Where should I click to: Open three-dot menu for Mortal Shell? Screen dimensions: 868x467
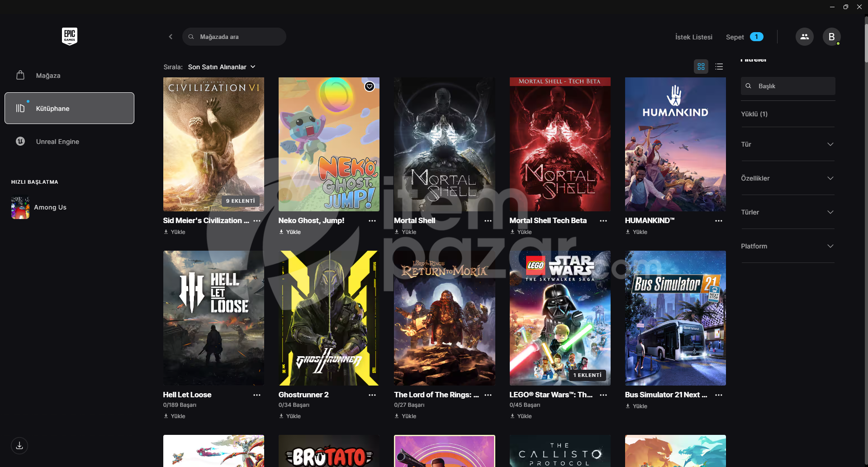pos(488,221)
